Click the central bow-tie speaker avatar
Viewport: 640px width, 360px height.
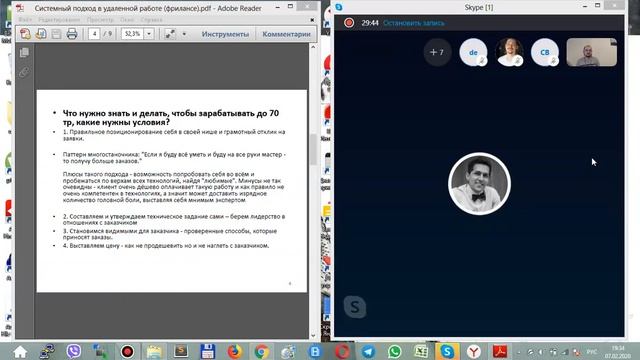[x=479, y=184]
